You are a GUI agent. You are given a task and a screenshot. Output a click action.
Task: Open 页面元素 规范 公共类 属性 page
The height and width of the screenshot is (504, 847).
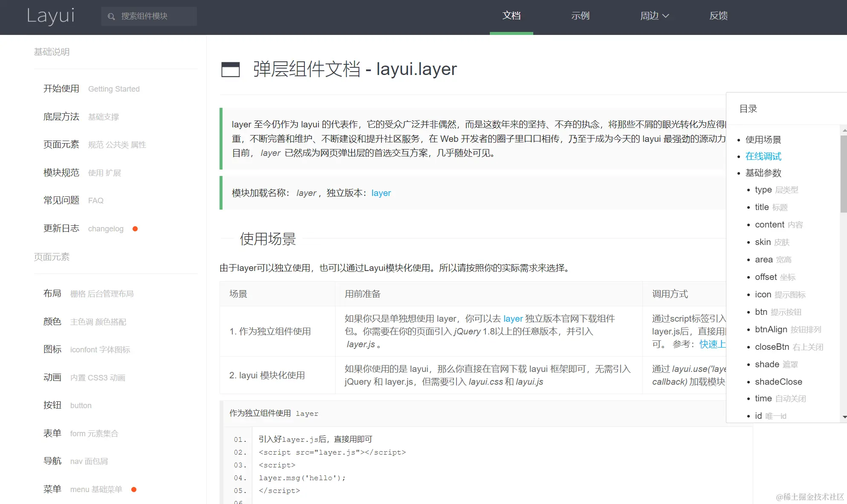95,144
